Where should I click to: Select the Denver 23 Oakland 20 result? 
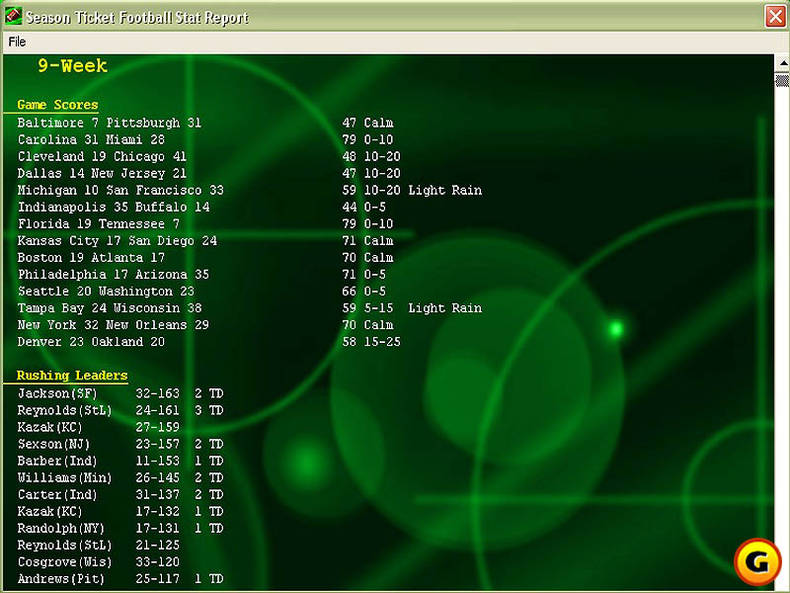pyautogui.click(x=91, y=342)
